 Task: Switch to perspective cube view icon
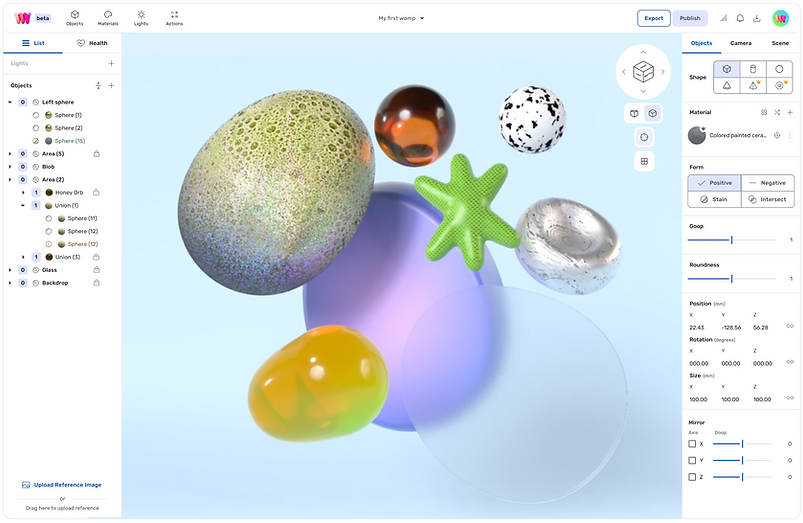[x=652, y=114]
